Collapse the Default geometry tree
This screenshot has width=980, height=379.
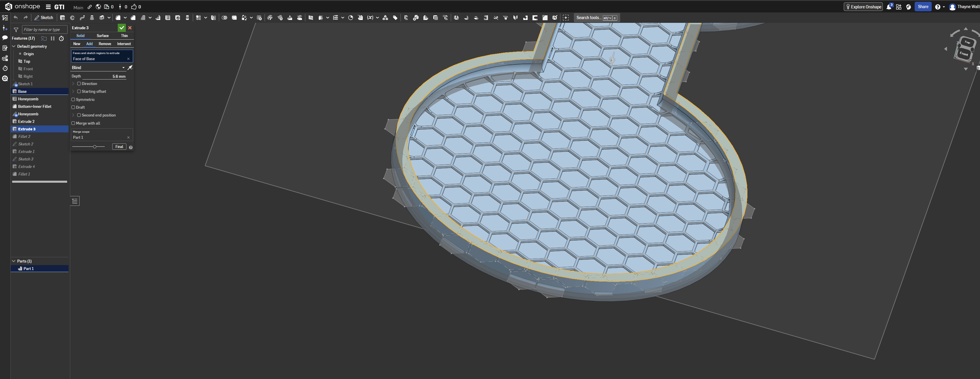pos(14,46)
